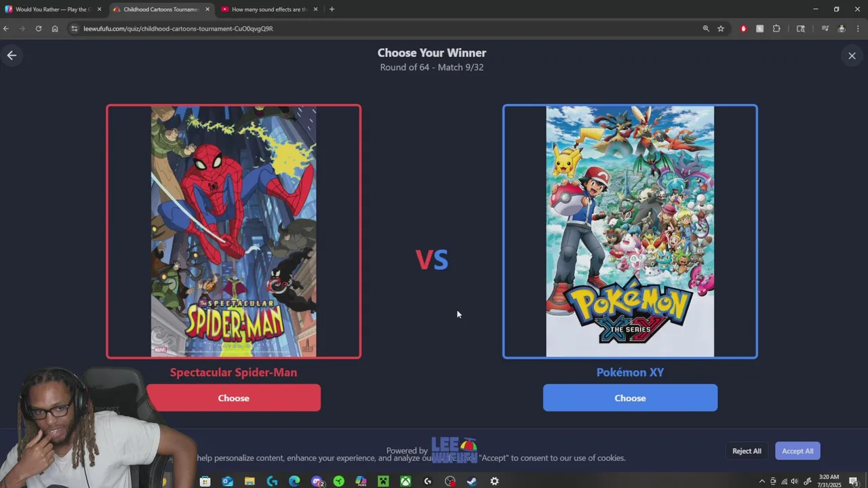Open a new browser tab
Screen dimensions: 868x488
(x=332, y=9)
